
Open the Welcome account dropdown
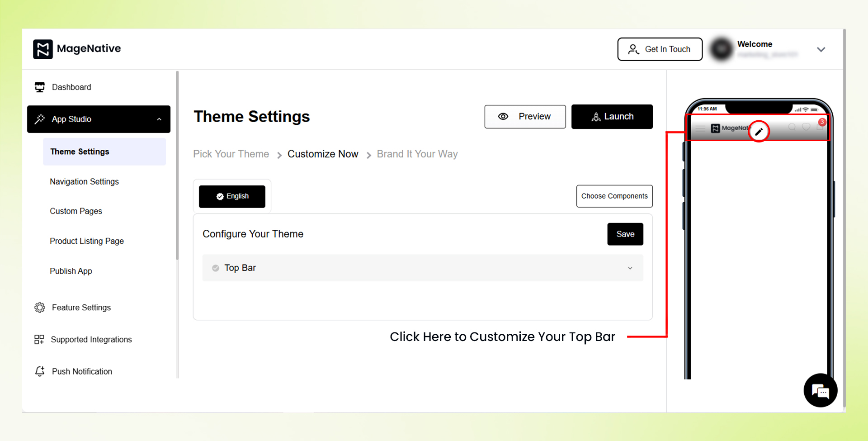(x=821, y=49)
